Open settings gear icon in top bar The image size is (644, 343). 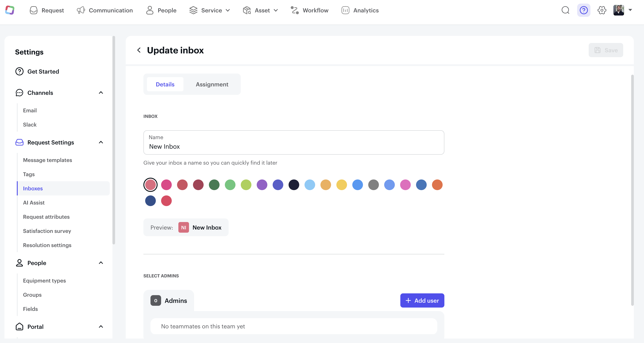[x=602, y=10]
